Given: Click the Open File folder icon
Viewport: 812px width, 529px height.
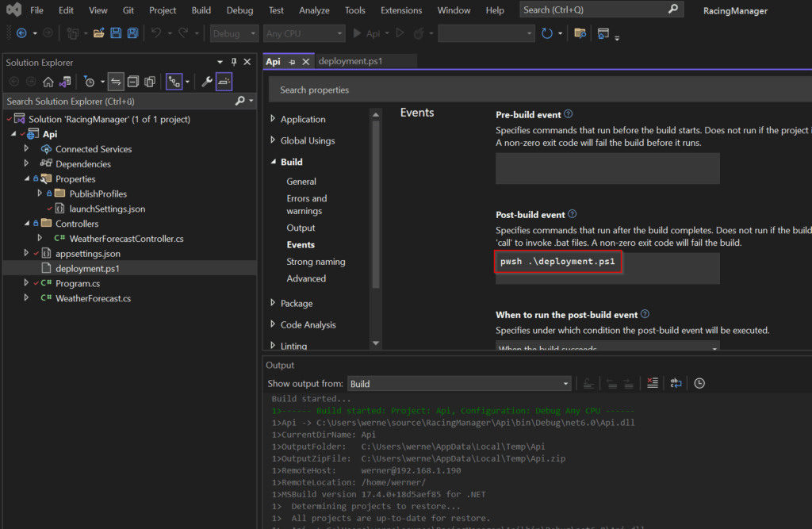Looking at the screenshot, I should tap(99, 33).
